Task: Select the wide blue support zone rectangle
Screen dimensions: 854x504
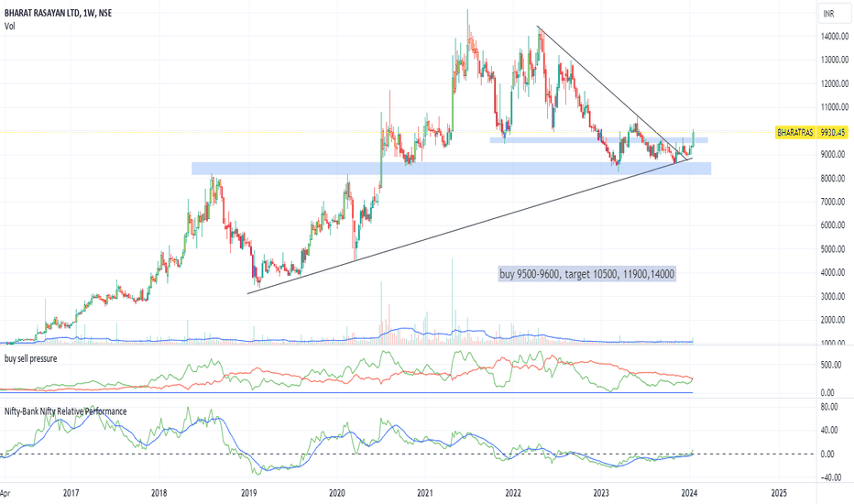Action: coord(451,169)
